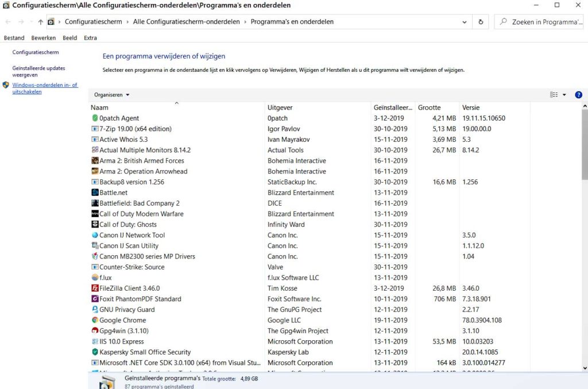Click the size value 53,5 MB
The width and height of the screenshot is (588, 389).
pos(444,341)
